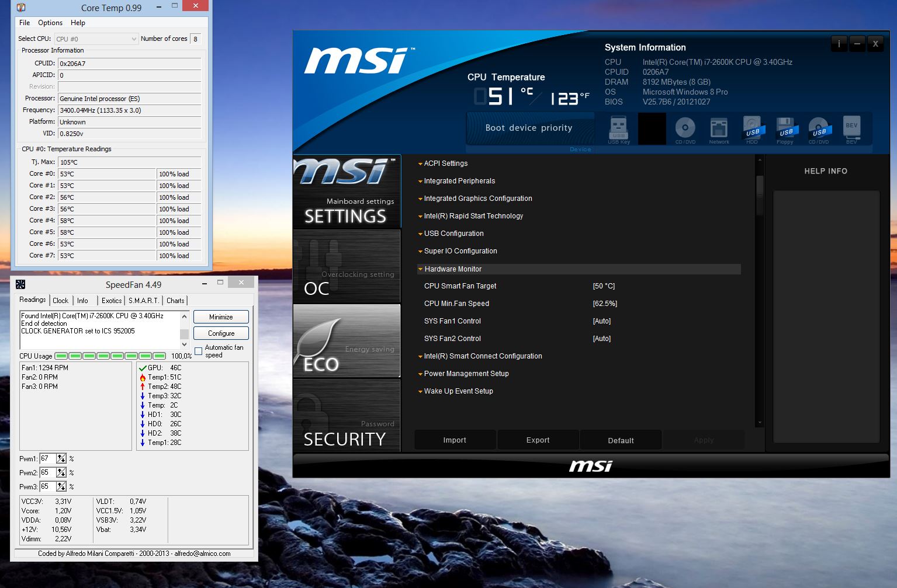
Task: Change the SYS Fan1 Control value
Action: (x=602, y=321)
